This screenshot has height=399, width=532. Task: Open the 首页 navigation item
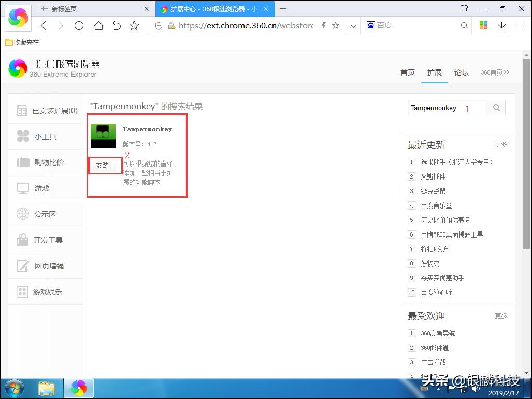coord(407,72)
